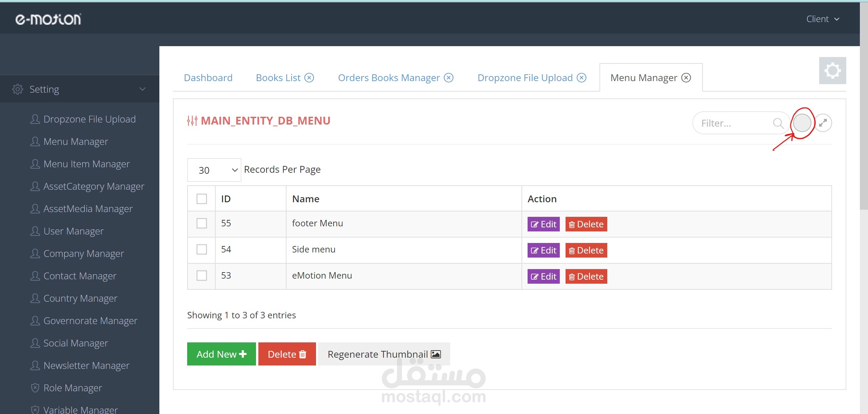868x414 pixels.
Task: Check the select-all checkbox in the table header
Action: tap(201, 199)
